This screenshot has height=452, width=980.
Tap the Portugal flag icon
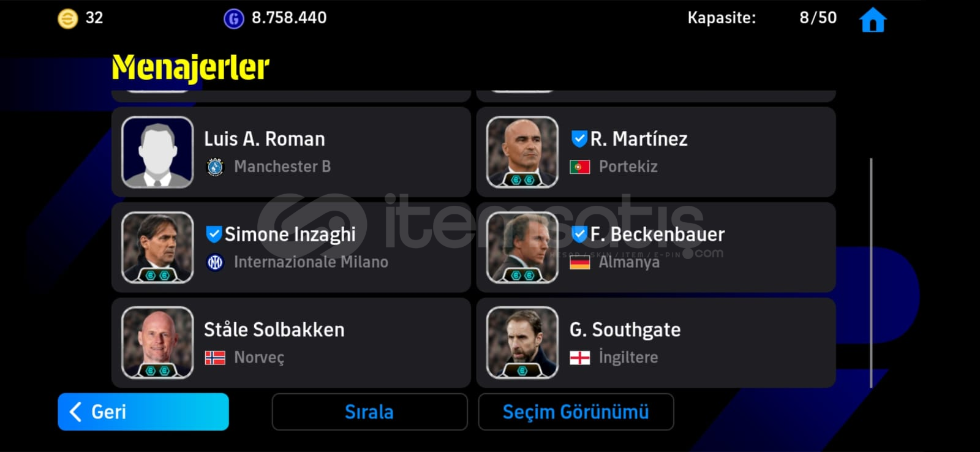579,167
